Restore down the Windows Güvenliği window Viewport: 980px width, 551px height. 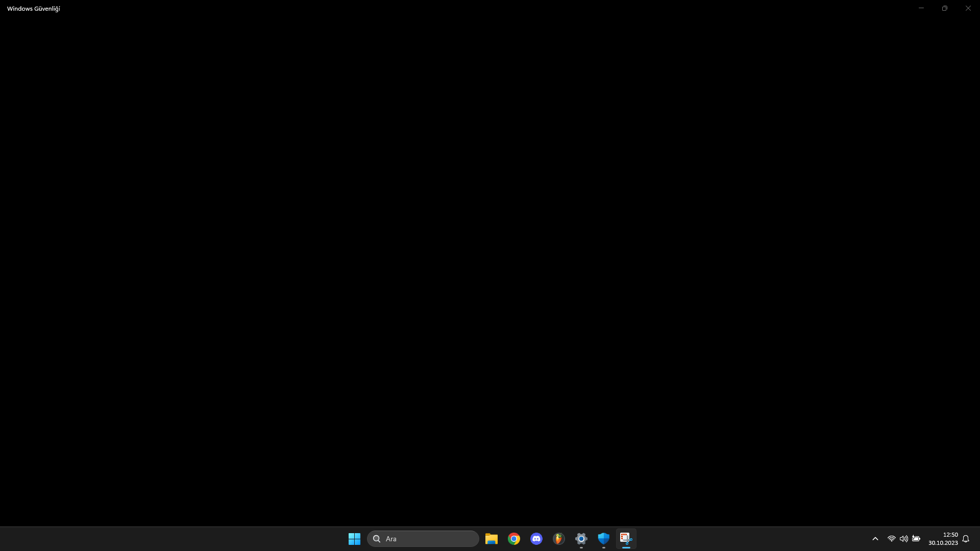pos(945,8)
